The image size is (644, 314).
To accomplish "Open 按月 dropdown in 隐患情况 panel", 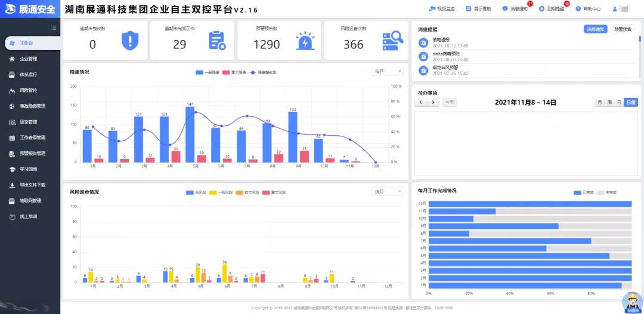I will [387, 71].
